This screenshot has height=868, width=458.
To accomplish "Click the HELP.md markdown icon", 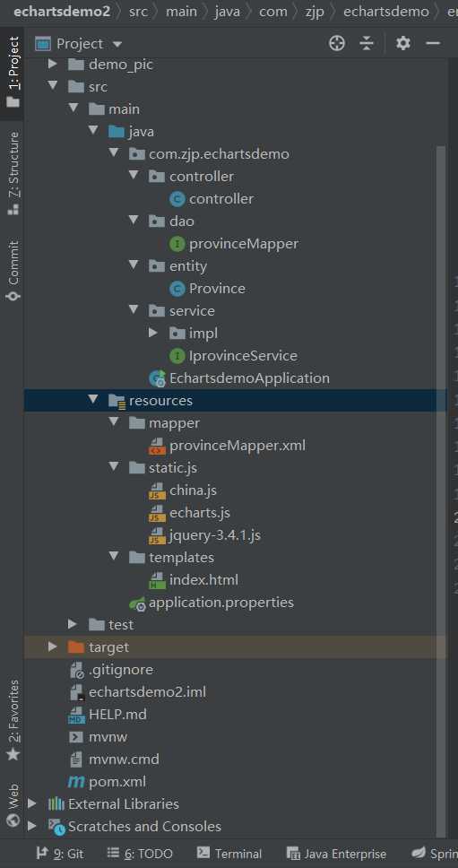I will pyautogui.click(x=76, y=715).
